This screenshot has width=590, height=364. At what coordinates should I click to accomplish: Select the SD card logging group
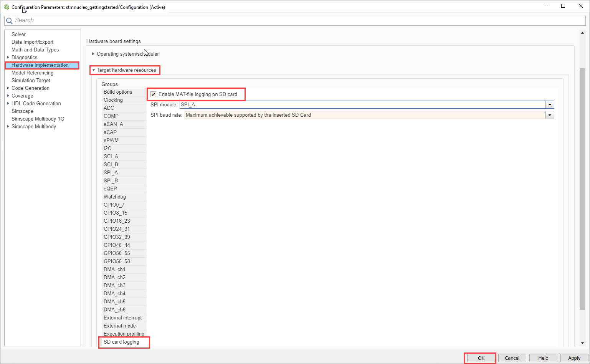coord(121,342)
